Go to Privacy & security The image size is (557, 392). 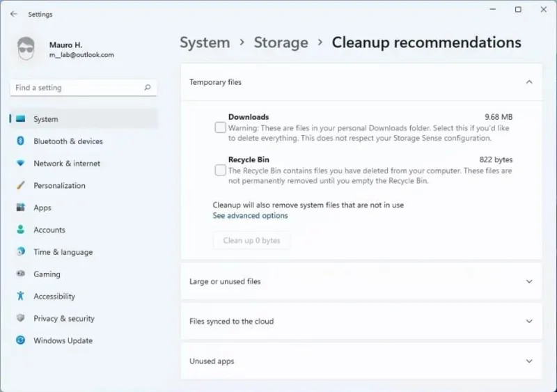click(x=84, y=318)
